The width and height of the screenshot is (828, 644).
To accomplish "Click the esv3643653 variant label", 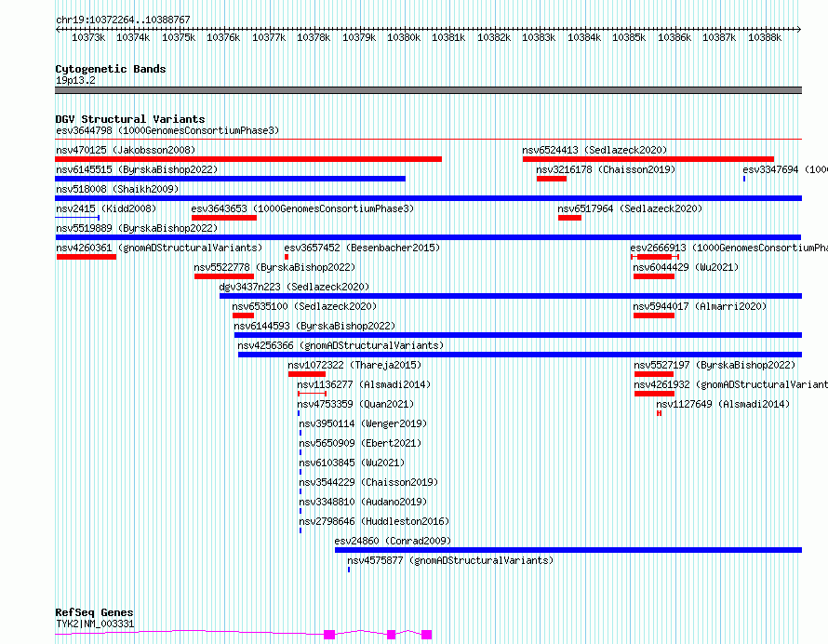I will coord(302,208).
